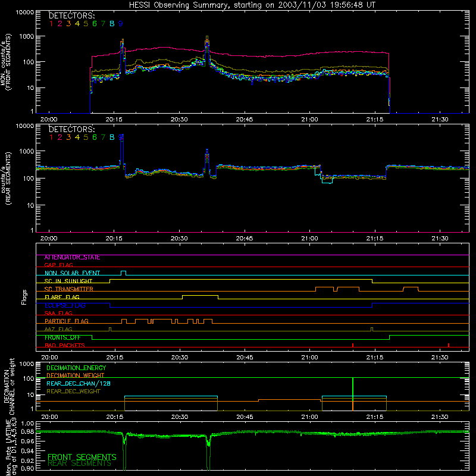The width and height of the screenshot is (476, 476).
Task: Click the DECIMATION_ENERGY legend entry
Action: pos(76,368)
